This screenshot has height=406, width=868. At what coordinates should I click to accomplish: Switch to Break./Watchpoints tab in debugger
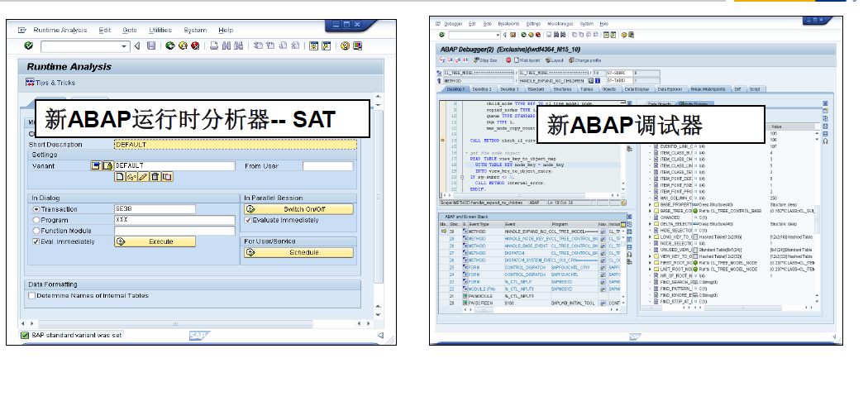click(x=708, y=89)
